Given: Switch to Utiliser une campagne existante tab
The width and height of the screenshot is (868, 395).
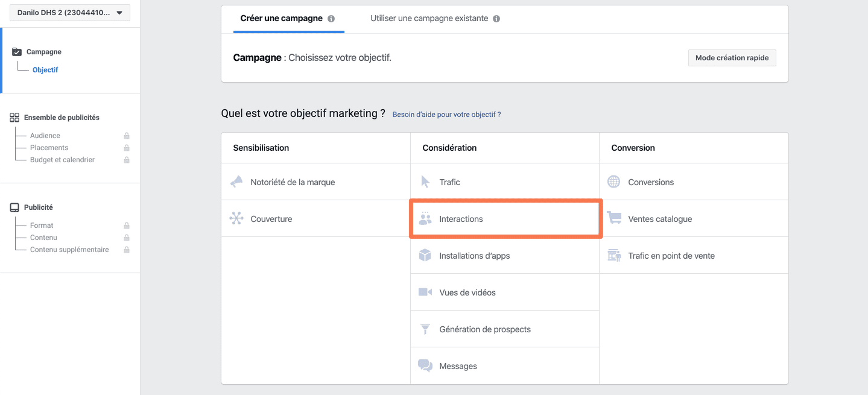Looking at the screenshot, I should click(x=429, y=19).
